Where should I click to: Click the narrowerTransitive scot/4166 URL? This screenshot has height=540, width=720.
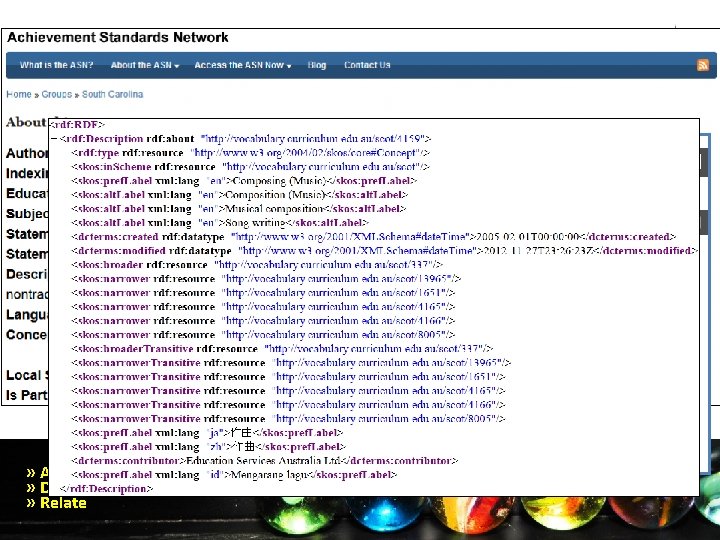(x=385, y=405)
